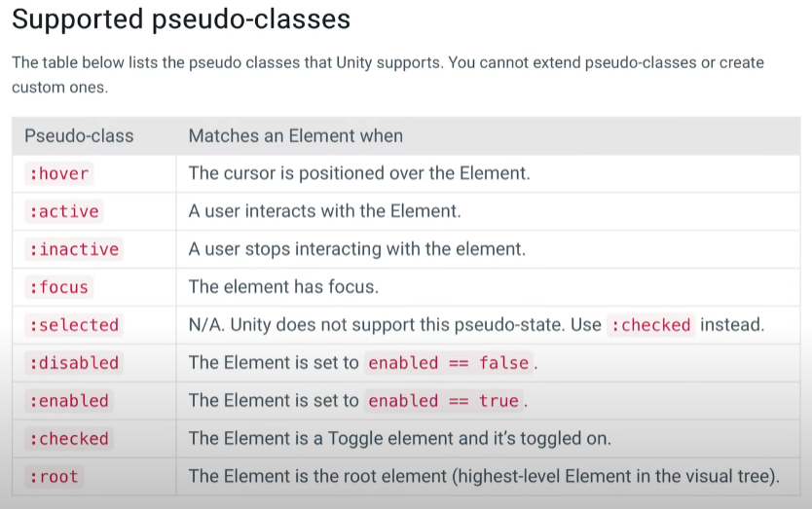Click the Toggle element description for :checked
The width and height of the screenshot is (812, 509).
coord(399,439)
